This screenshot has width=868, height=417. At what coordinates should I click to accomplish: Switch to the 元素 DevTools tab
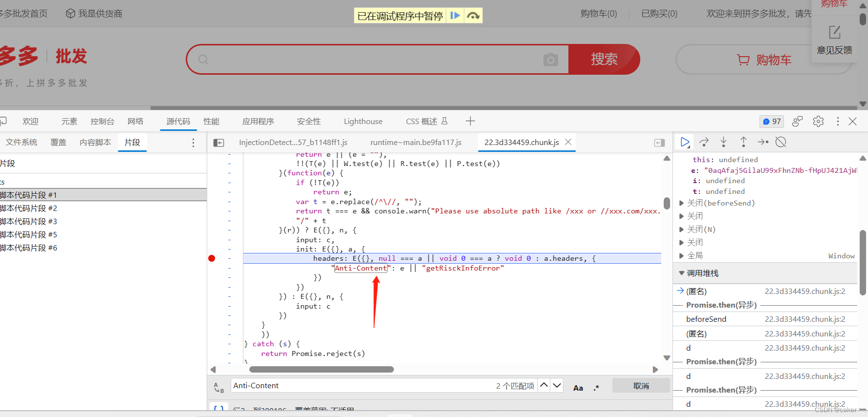(x=69, y=121)
